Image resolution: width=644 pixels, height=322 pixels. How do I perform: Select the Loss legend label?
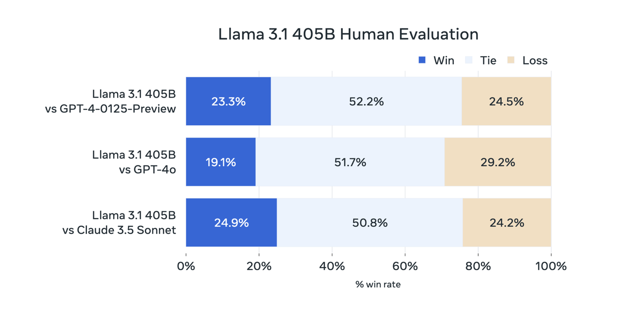point(535,60)
